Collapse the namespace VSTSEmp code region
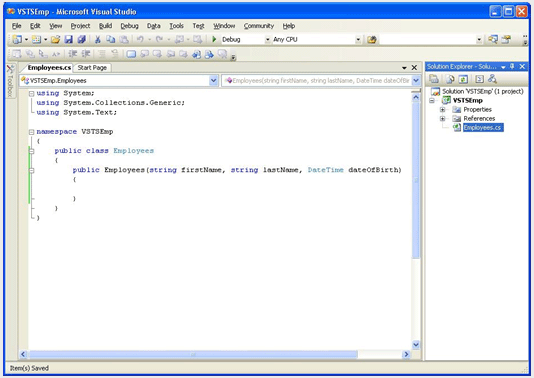 tap(31, 132)
